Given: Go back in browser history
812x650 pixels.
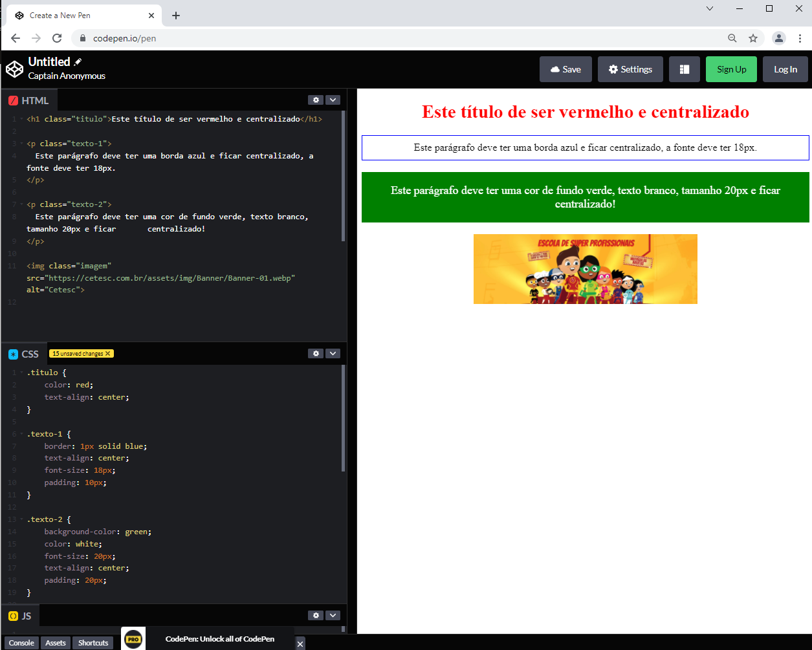Looking at the screenshot, I should click(16, 38).
